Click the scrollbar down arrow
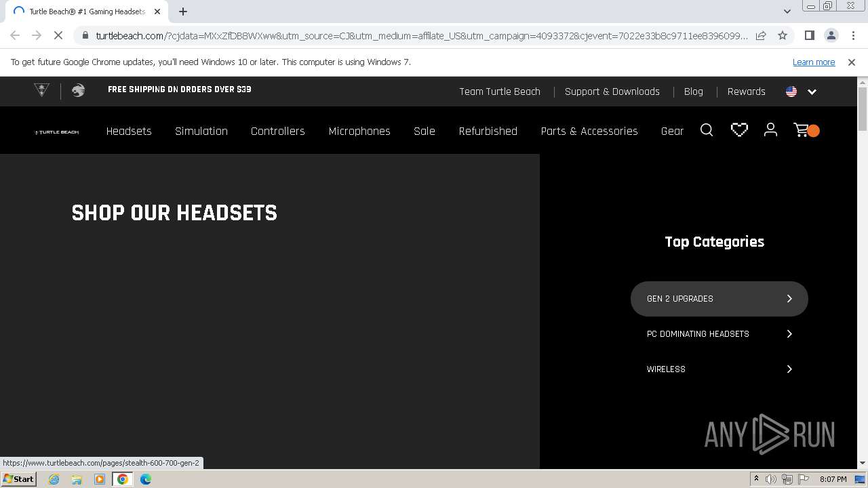This screenshot has height=488, width=868. point(863,464)
